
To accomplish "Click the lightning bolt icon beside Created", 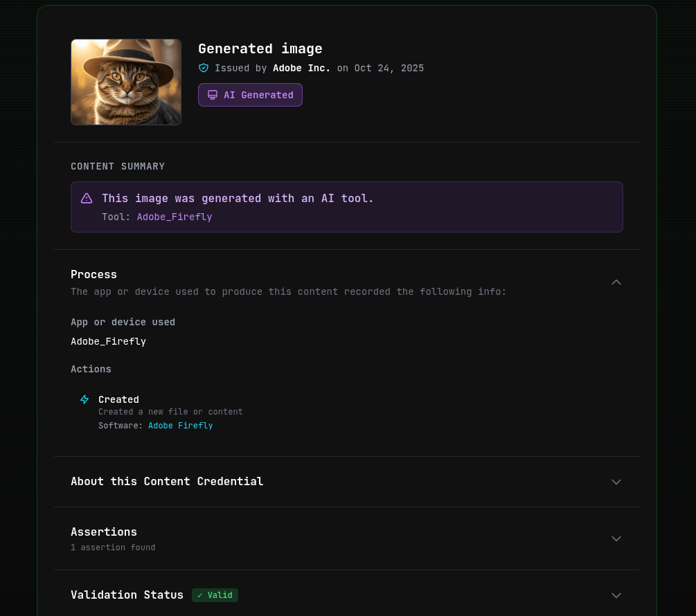I will tap(84, 399).
